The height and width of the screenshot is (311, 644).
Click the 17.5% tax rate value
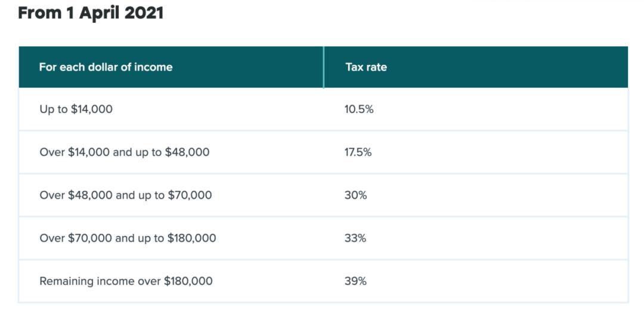358,152
